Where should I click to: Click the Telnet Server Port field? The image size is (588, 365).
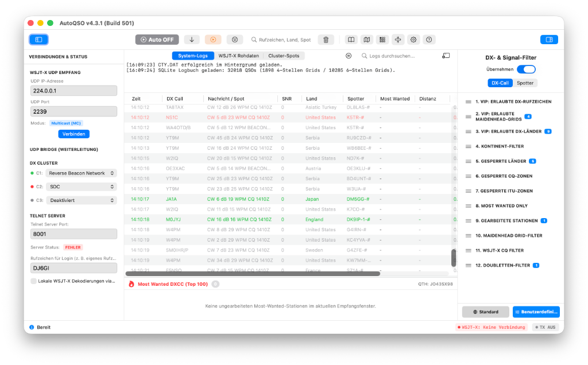[x=73, y=234]
